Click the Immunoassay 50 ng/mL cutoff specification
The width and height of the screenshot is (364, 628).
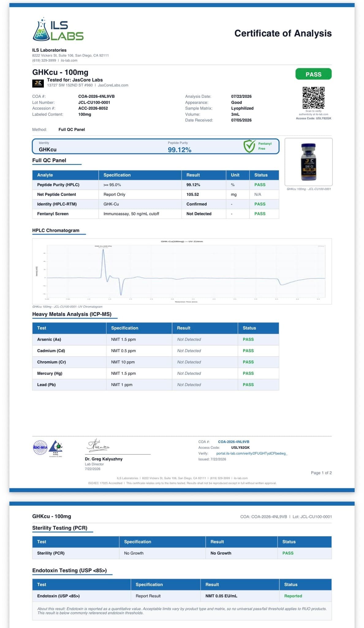pyautogui.click(x=131, y=214)
